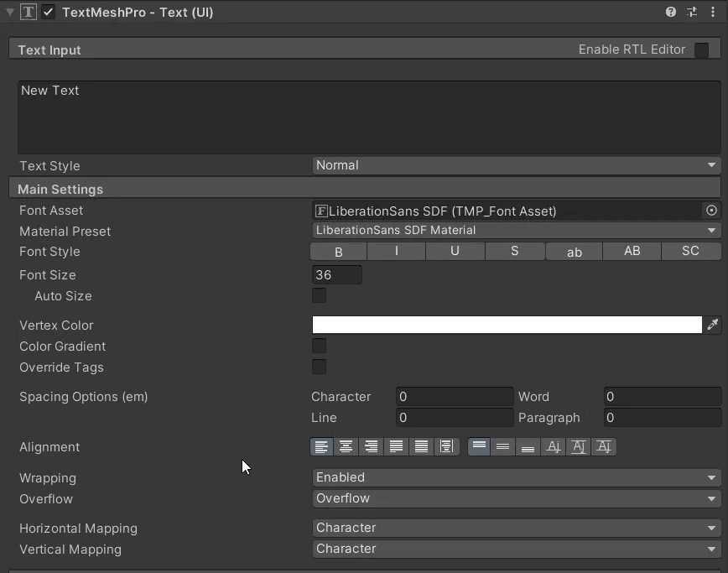
Task: Click the Paragraph spacing field
Action: (663, 418)
